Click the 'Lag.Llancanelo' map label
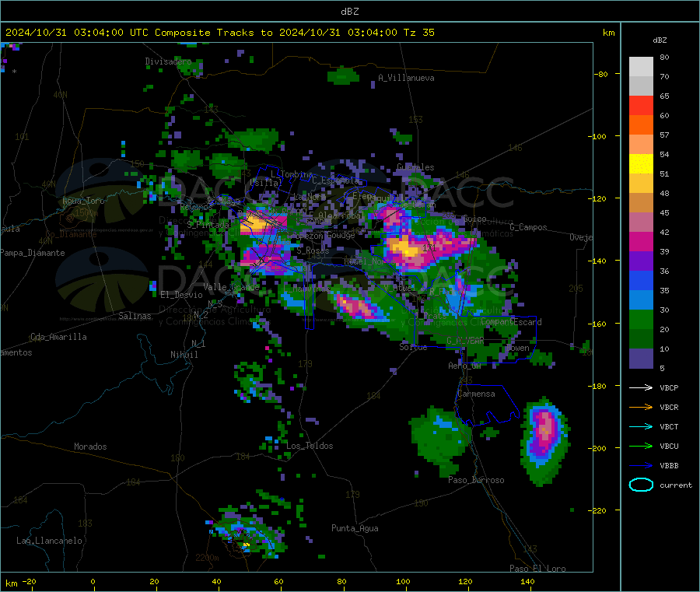This screenshot has width=700, height=592. pyautogui.click(x=49, y=541)
